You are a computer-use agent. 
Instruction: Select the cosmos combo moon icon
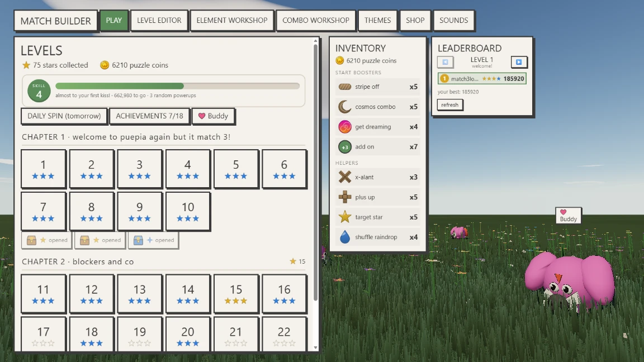(344, 107)
